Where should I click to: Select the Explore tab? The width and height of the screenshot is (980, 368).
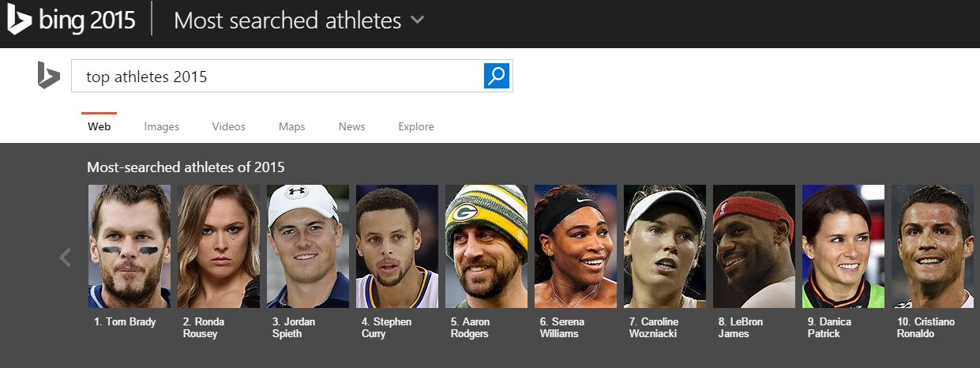pos(416,126)
